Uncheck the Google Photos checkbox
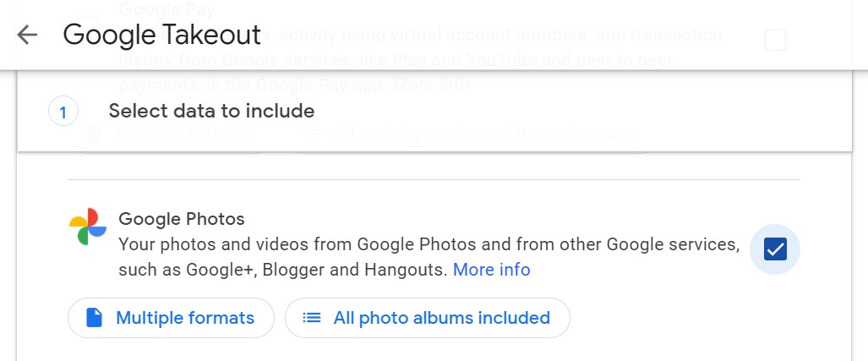The image size is (868, 361). tap(774, 249)
